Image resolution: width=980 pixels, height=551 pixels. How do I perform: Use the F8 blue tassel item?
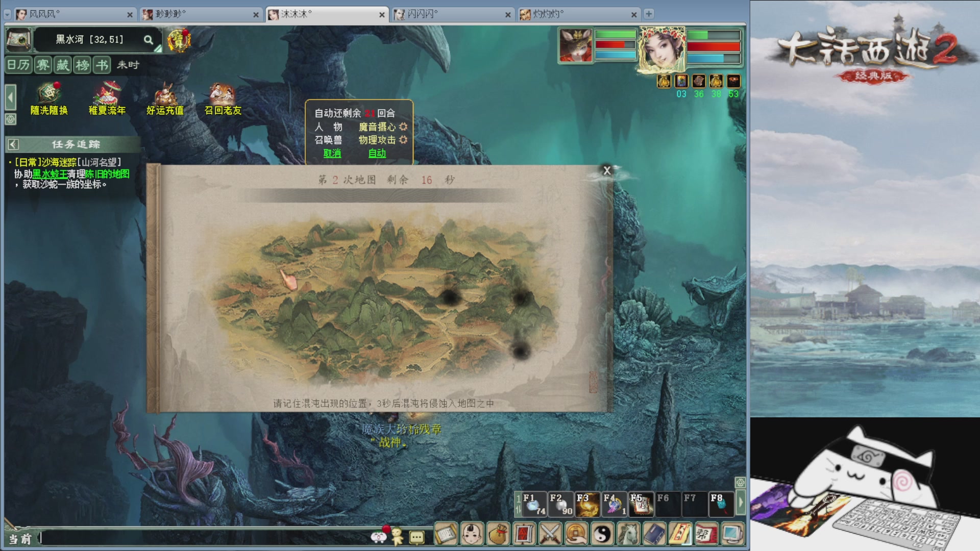coord(722,504)
